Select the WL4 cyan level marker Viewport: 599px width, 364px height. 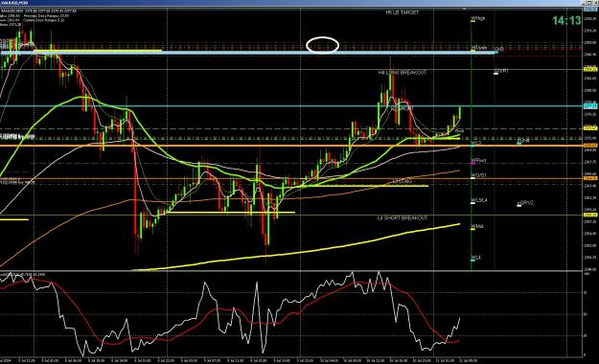(x=472, y=260)
